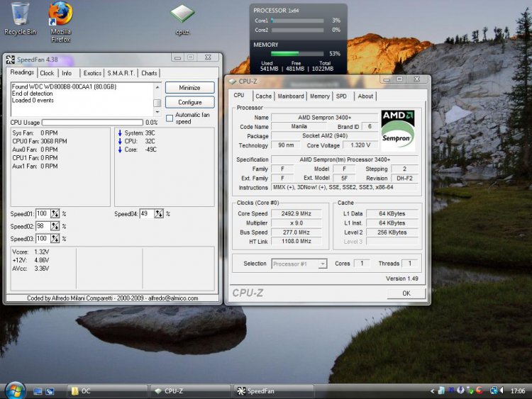
Task: Open the S.M.A.R.T. tab
Action: [x=121, y=73]
